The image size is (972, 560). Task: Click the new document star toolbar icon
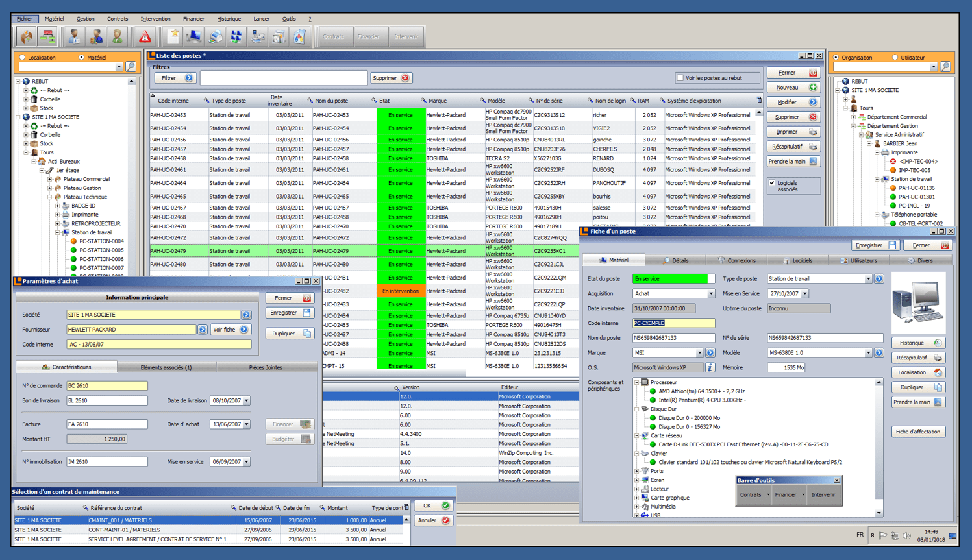tap(172, 38)
